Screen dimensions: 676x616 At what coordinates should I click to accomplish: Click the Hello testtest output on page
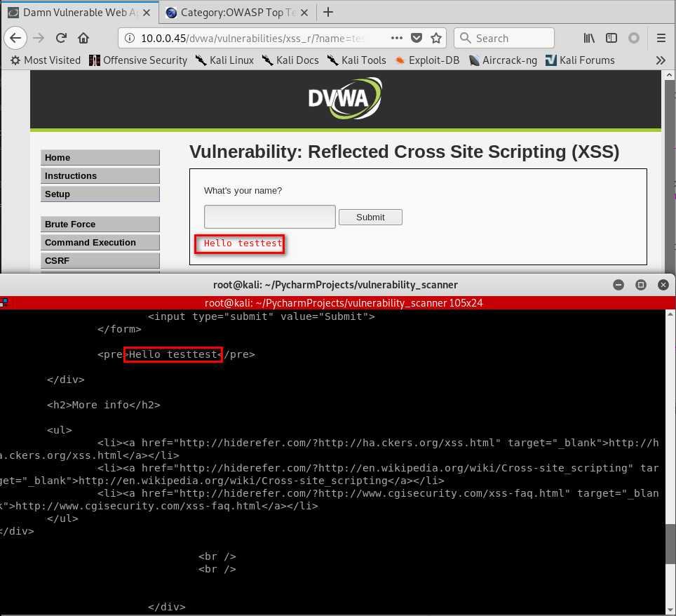point(243,243)
